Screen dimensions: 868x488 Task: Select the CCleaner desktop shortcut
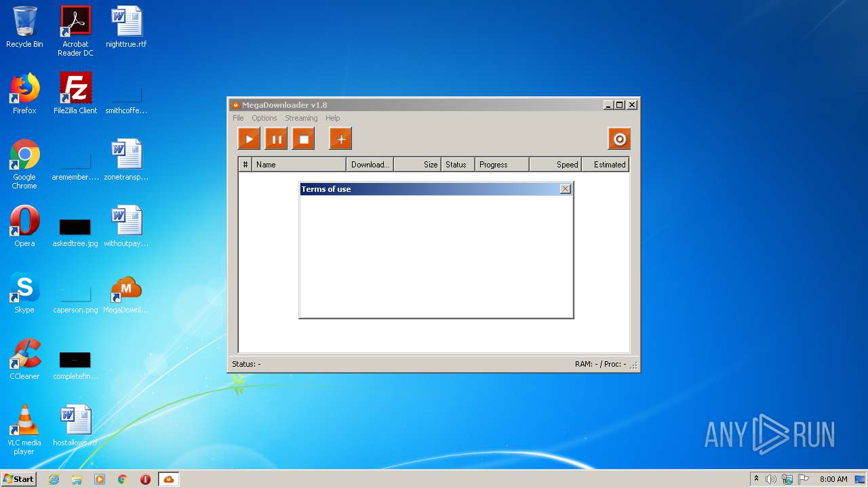click(24, 359)
